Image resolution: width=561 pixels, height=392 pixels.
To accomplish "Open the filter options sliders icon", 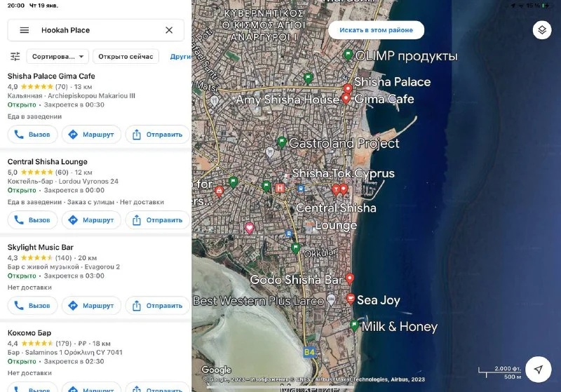I will pyautogui.click(x=15, y=57).
